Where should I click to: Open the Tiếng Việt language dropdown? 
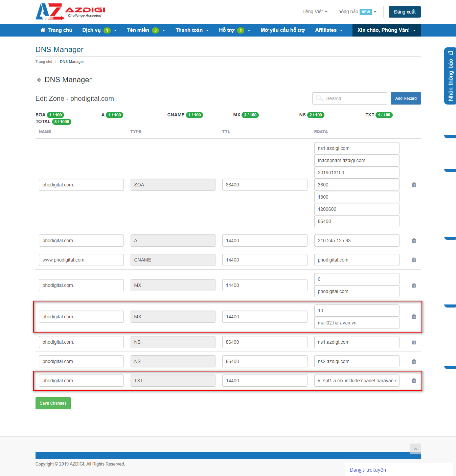314,12
